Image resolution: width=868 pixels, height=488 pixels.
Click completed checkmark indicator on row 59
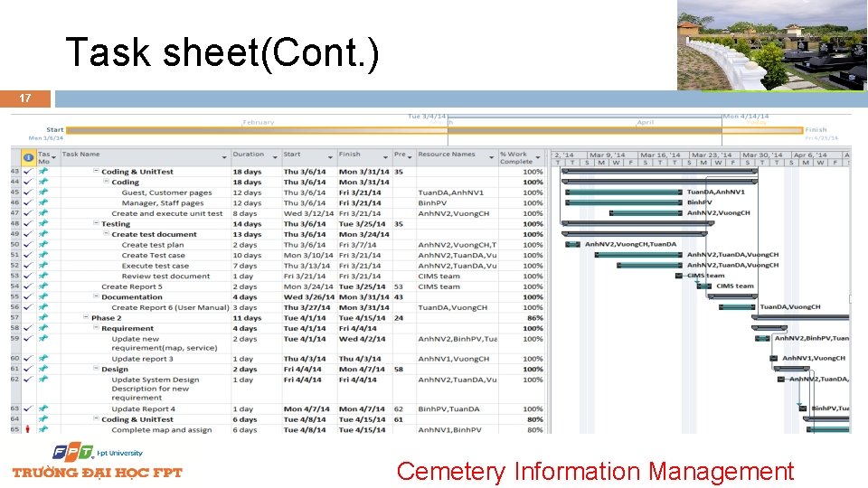tap(28, 338)
